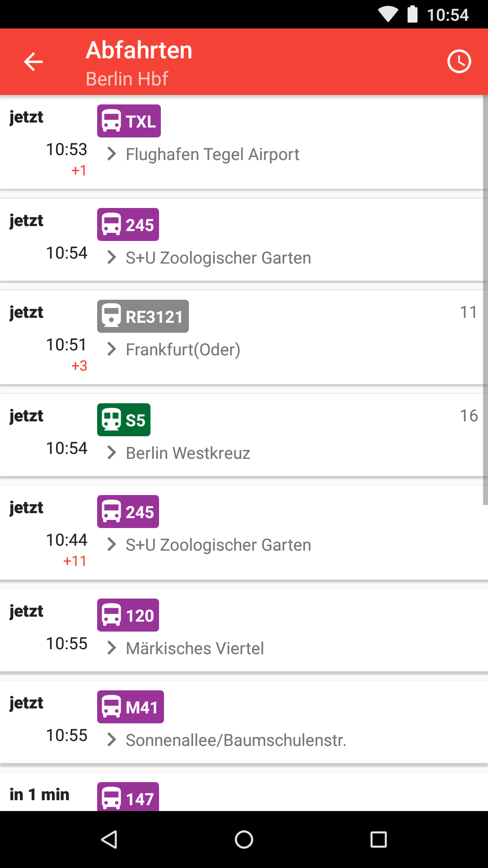Expand chevron beside Berlin Westkreuz
The image size is (488, 868).
[111, 453]
